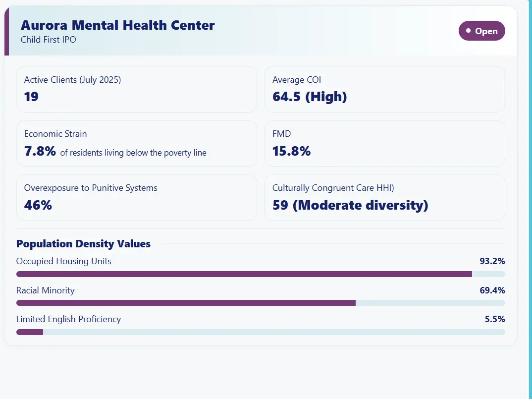Click the 5.5% percentage label

click(x=494, y=319)
